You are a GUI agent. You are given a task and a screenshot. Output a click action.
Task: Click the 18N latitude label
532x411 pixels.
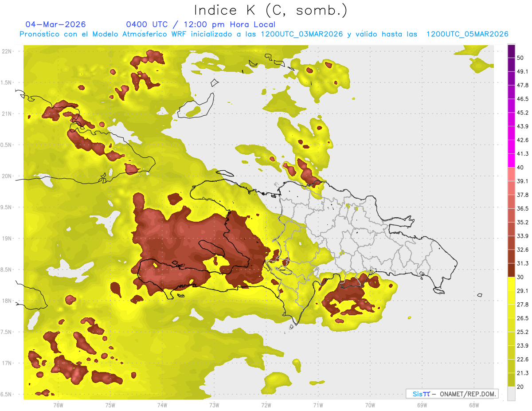click(7, 301)
